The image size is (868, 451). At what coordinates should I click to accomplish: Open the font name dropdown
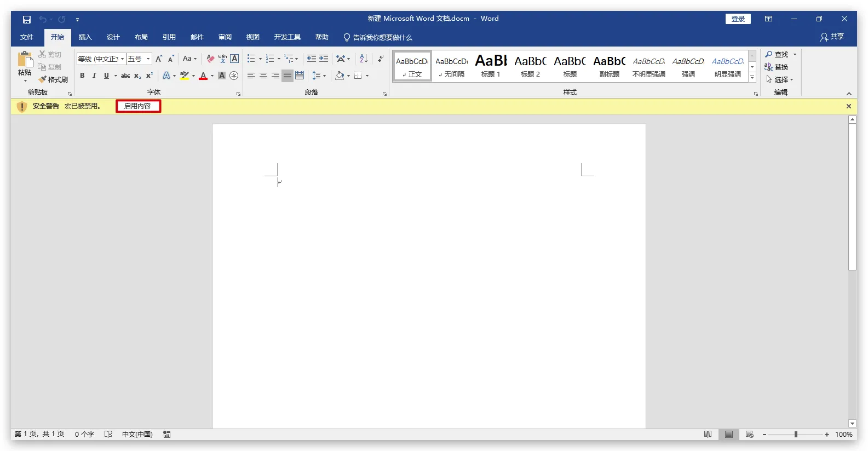point(123,59)
